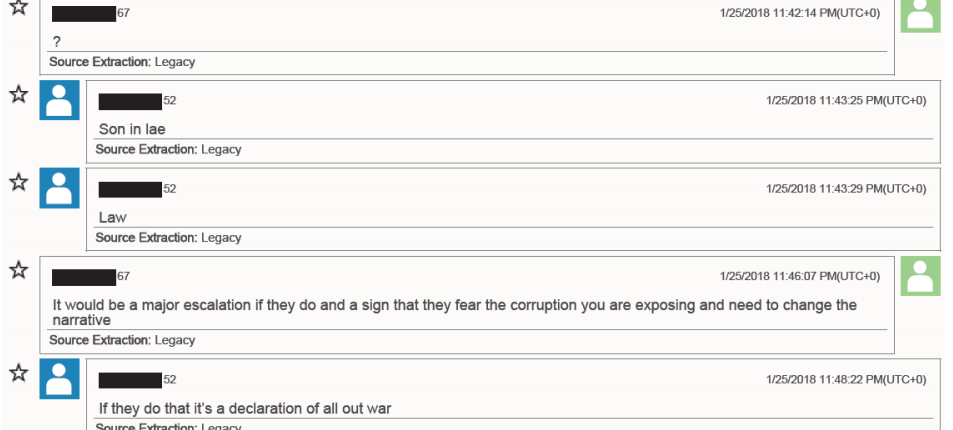Click green avatar beside "major escalation" message
The image size is (953, 430).
tap(920, 276)
